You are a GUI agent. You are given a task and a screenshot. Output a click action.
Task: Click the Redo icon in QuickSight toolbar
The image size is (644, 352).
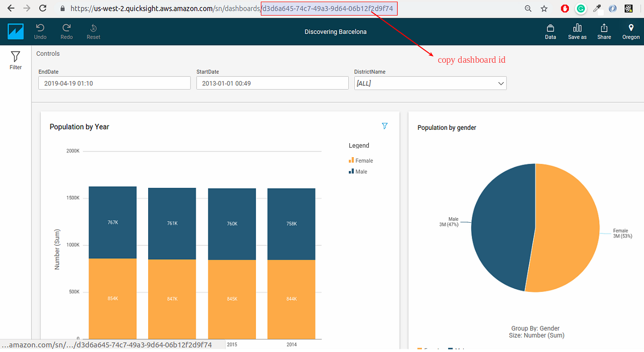[x=66, y=30]
